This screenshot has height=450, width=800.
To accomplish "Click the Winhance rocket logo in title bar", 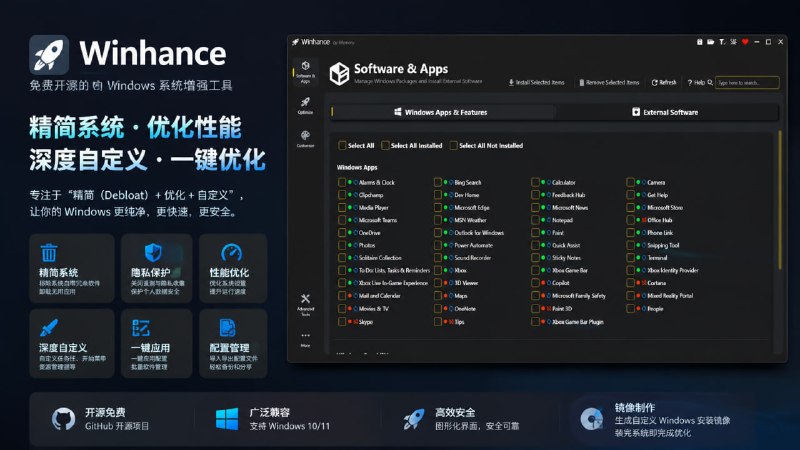I will (x=295, y=42).
